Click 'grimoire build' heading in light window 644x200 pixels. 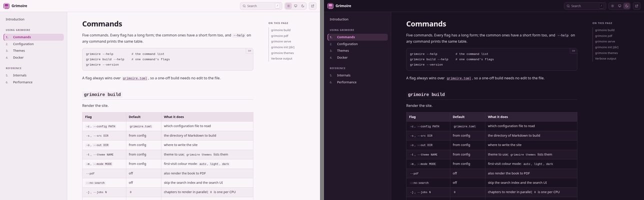pos(102,94)
